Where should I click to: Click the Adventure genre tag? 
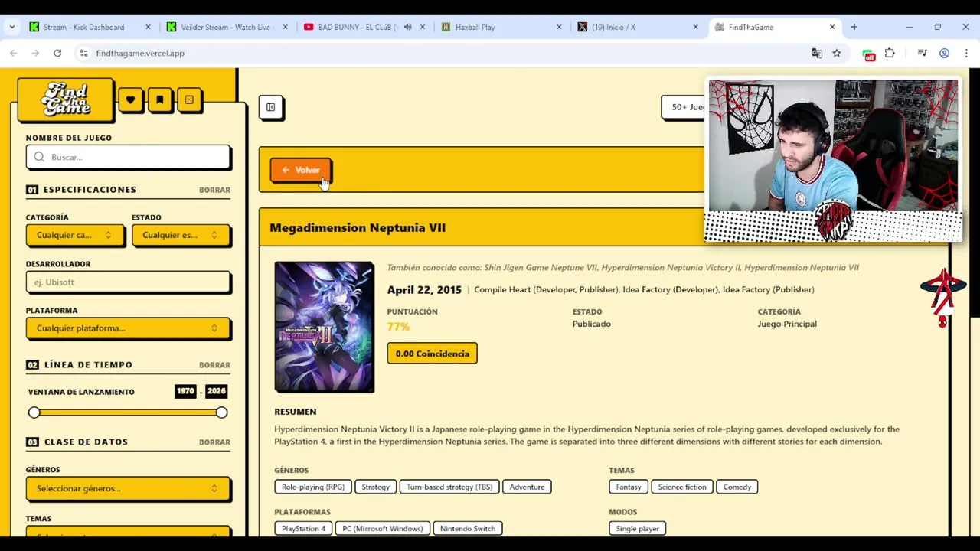click(527, 487)
